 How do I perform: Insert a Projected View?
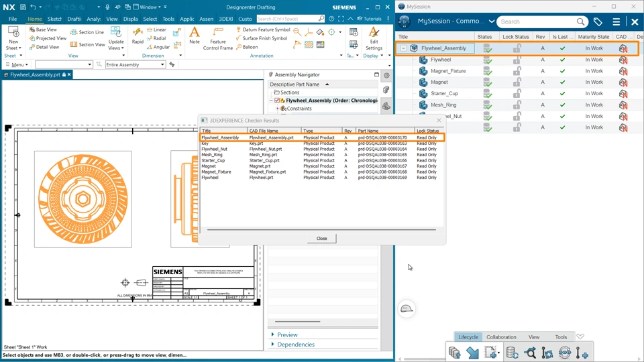pos(48,38)
